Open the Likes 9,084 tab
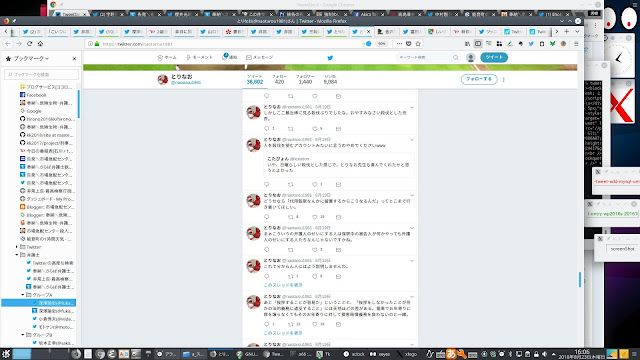The width and height of the screenshot is (640, 360). (330, 80)
